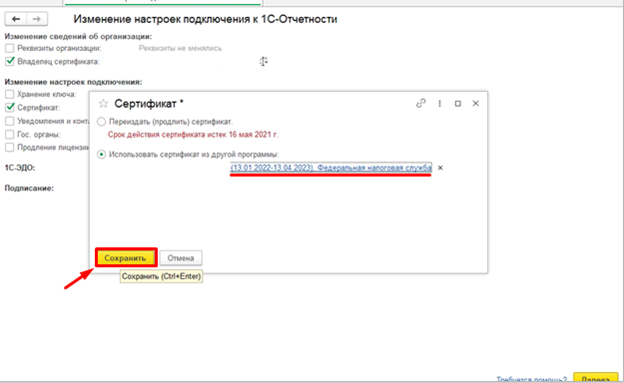Go forward using the right arrow button
This screenshot has width=624, height=383.
point(37,19)
